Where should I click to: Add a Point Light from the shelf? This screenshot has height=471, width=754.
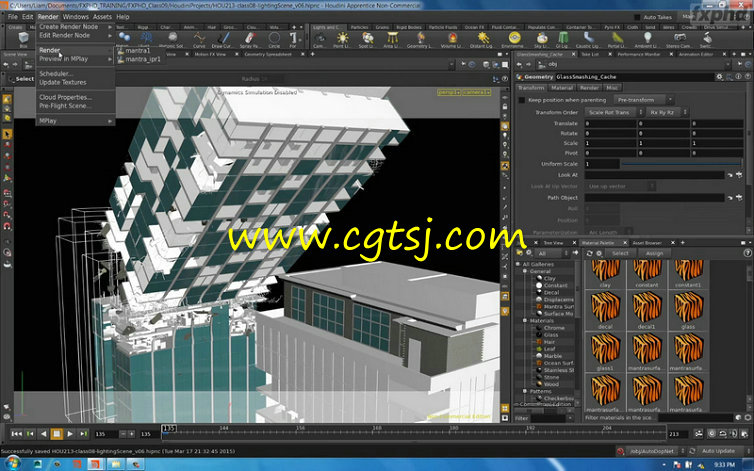tap(342, 39)
